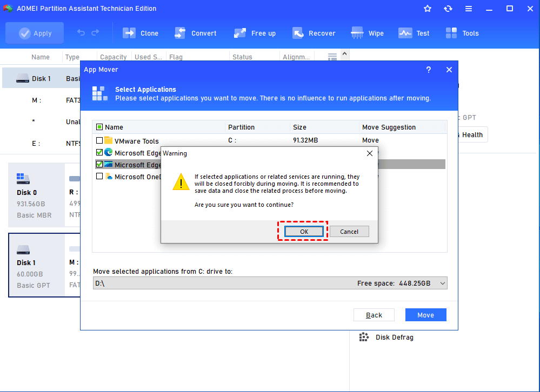
Task: Click the Clone toolbar icon
Action: pos(130,33)
